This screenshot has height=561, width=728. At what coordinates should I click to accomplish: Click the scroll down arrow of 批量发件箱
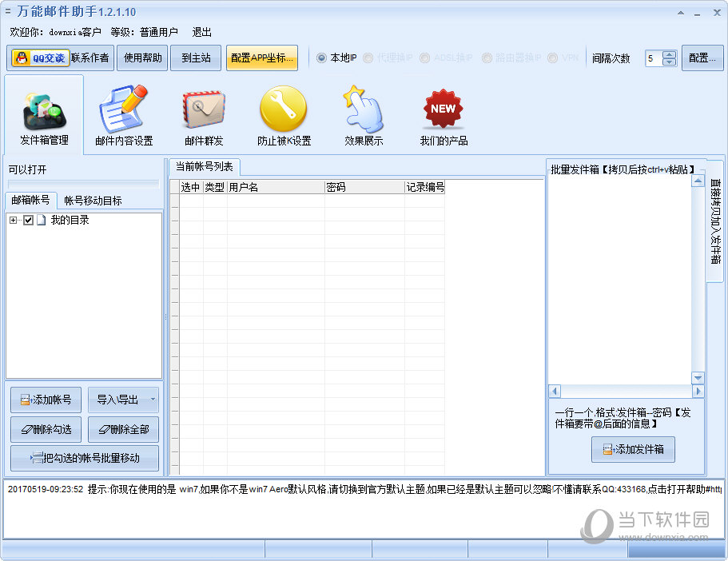[698, 378]
